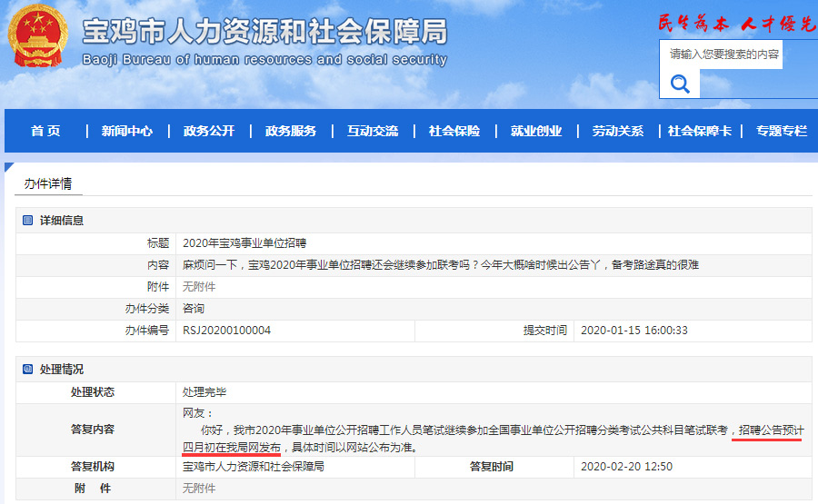Open the 社会保险 section
818x504 pixels.
454,131
